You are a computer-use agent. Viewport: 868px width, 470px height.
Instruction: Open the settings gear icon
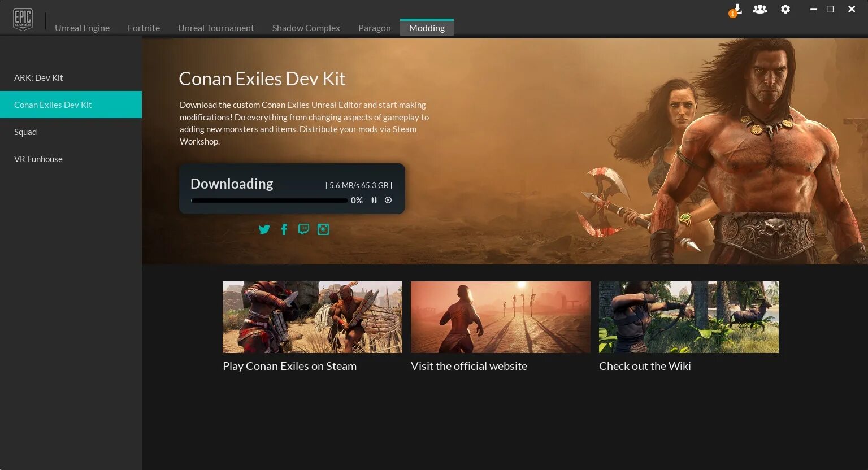pos(785,9)
